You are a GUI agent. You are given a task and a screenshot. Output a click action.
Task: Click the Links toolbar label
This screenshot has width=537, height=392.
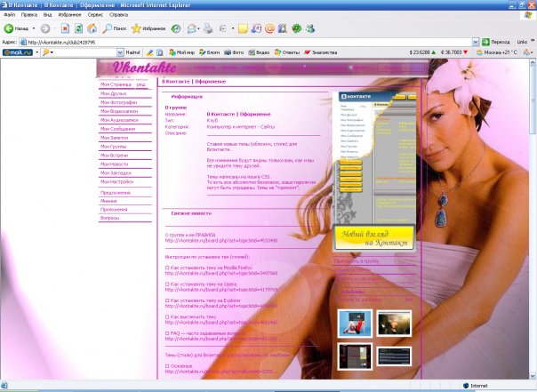point(522,42)
